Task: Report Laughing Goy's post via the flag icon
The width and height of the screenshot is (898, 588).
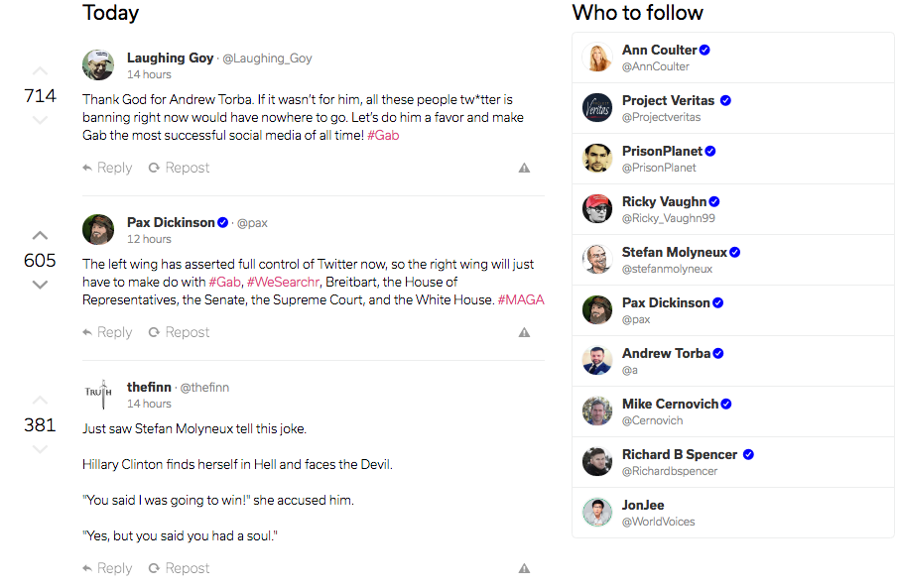Action: 524,169
